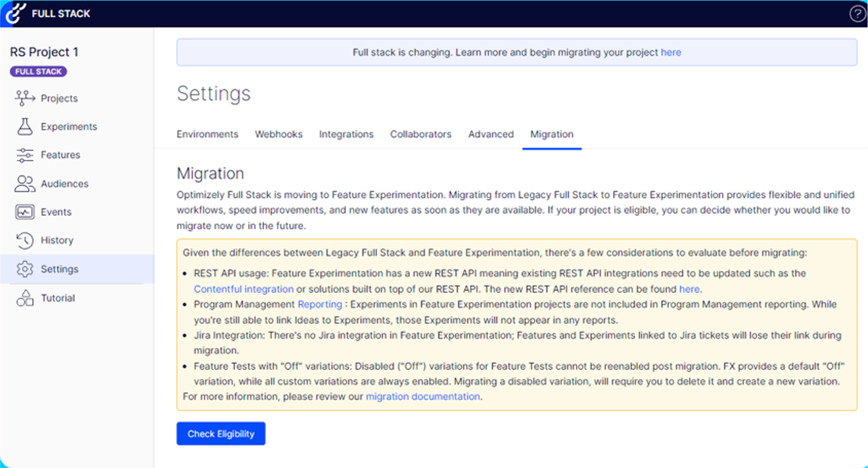Click the Projects branch icon in sidebar

click(x=25, y=98)
